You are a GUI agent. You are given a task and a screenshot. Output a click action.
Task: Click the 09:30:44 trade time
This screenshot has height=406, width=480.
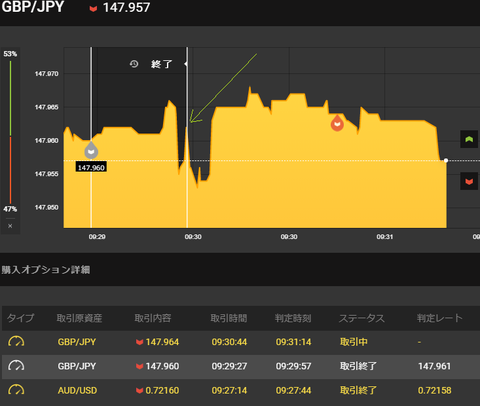229,342
